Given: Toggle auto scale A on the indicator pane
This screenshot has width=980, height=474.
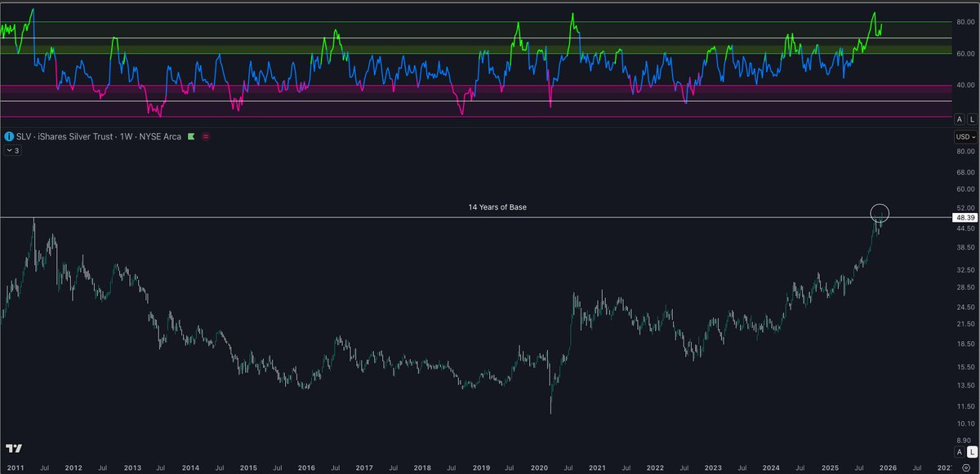Looking at the screenshot, I should (960, 120).
